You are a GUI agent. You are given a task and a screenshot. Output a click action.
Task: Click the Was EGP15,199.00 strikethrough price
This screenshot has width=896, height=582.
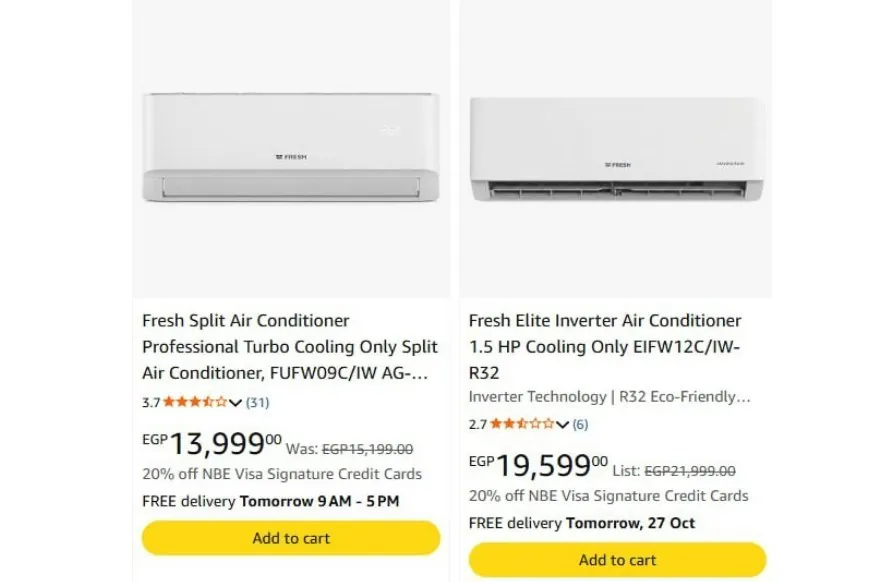coord(349,449)
